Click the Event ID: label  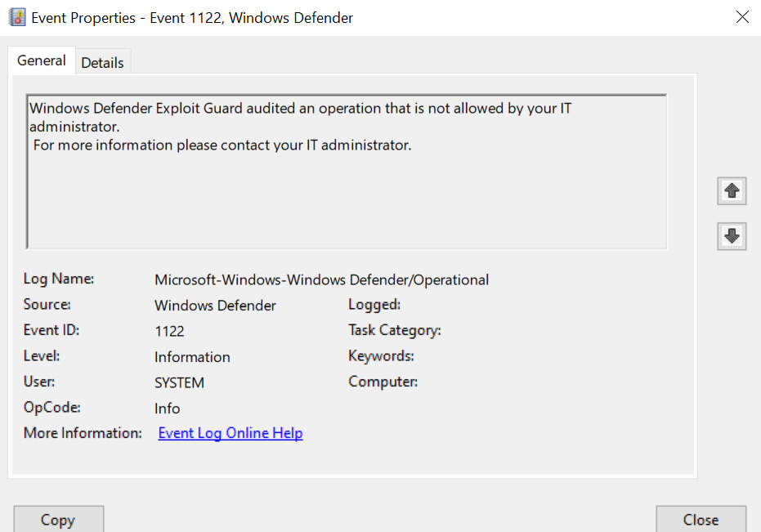click(x=51, y=330)
